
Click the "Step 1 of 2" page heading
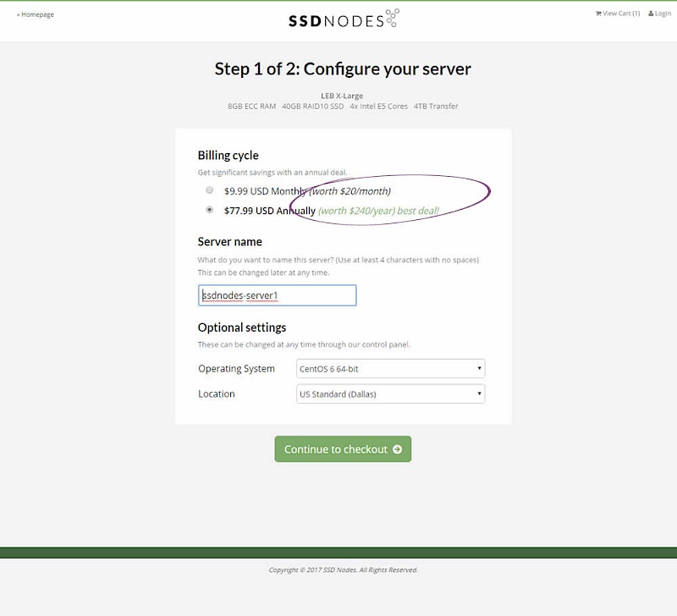coord(343,69)
